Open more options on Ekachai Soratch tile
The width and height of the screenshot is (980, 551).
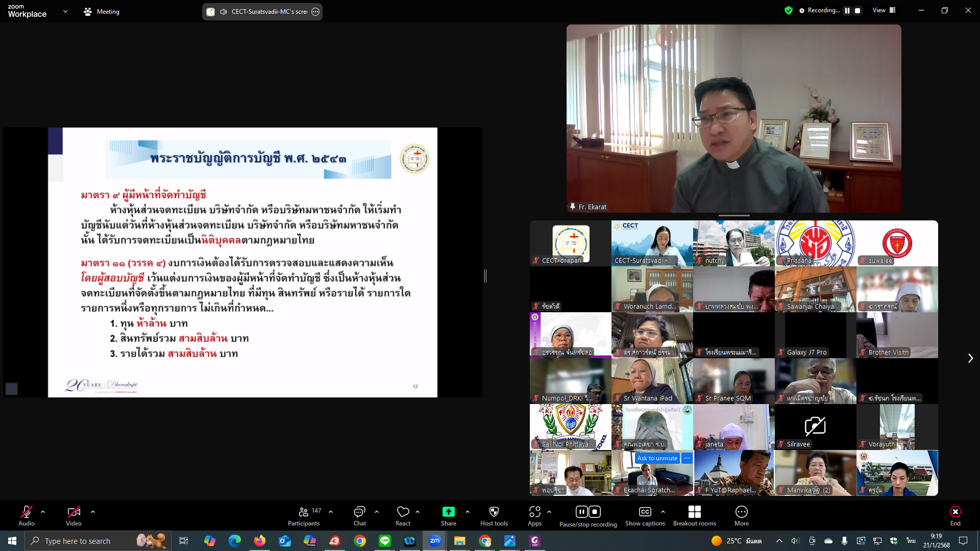(687, 458)
